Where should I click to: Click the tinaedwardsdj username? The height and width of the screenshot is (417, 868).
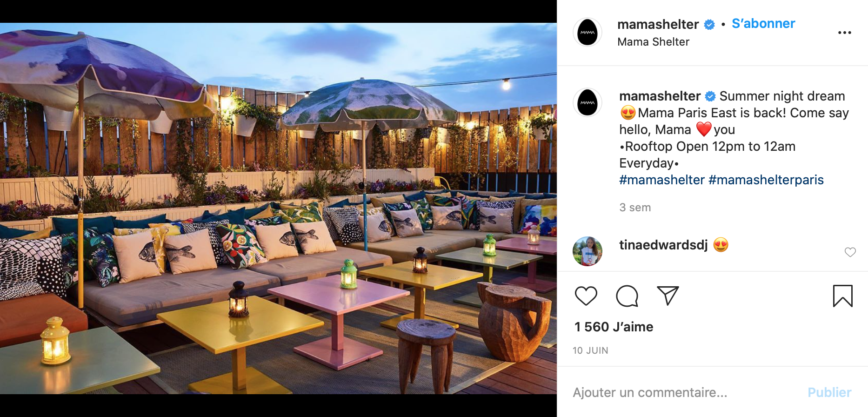(x=663, y=245)
